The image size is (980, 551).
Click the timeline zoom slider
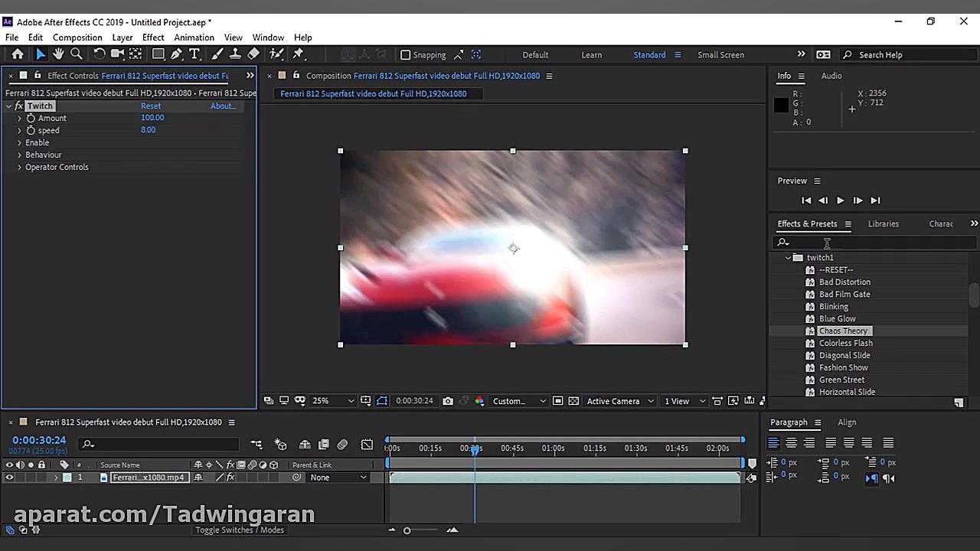click(x=407, y=530)
